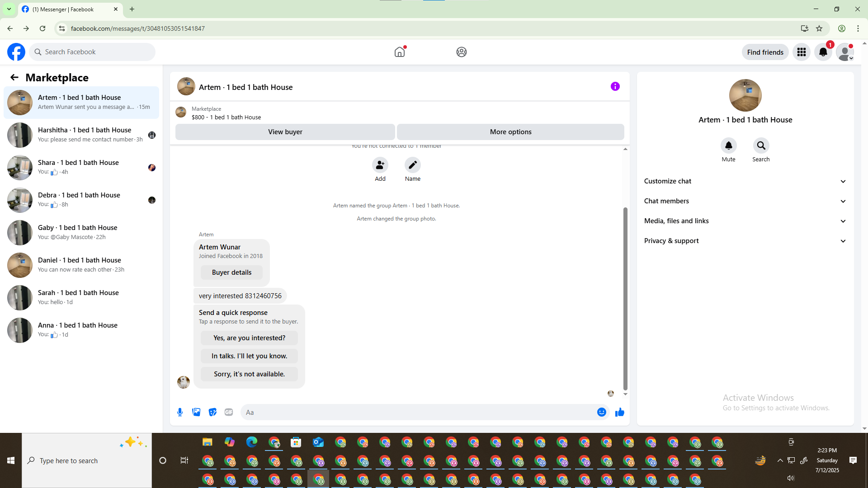Open Facebook notifications bell

click(x=823, y=52)
